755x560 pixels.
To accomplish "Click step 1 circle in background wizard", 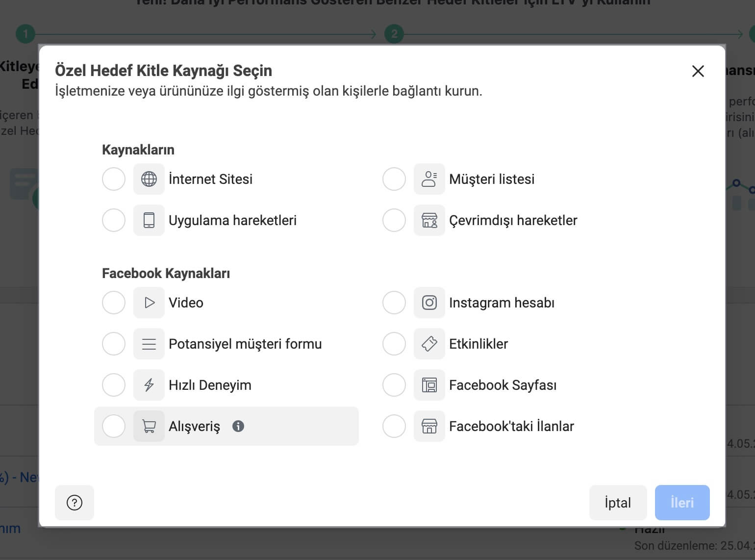I will (25, 34).
